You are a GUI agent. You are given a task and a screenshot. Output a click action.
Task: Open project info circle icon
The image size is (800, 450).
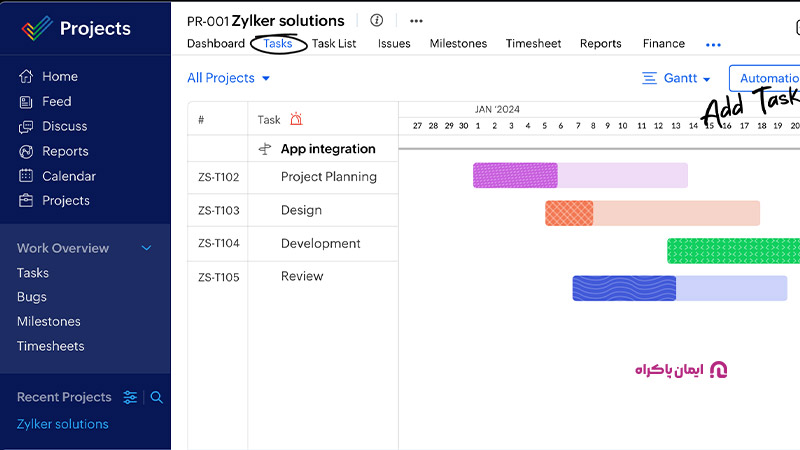click(377, 20)
